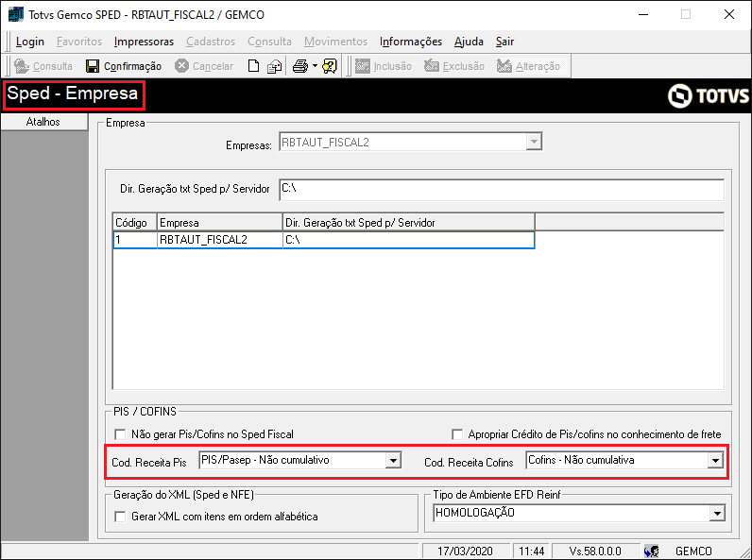Click the Dir. Geração txt Sped column header
Screen dimensions: 752x560
[x=409, y=223]
